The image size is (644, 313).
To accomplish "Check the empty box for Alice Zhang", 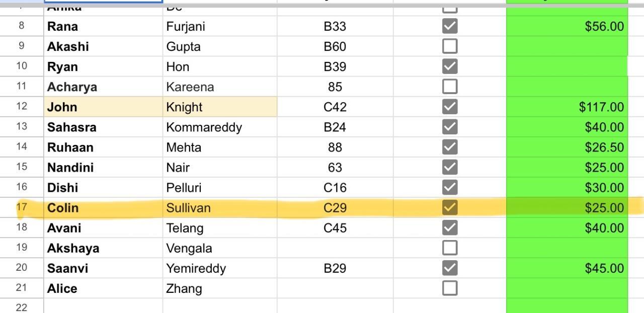I will click(x=450, y=288).
